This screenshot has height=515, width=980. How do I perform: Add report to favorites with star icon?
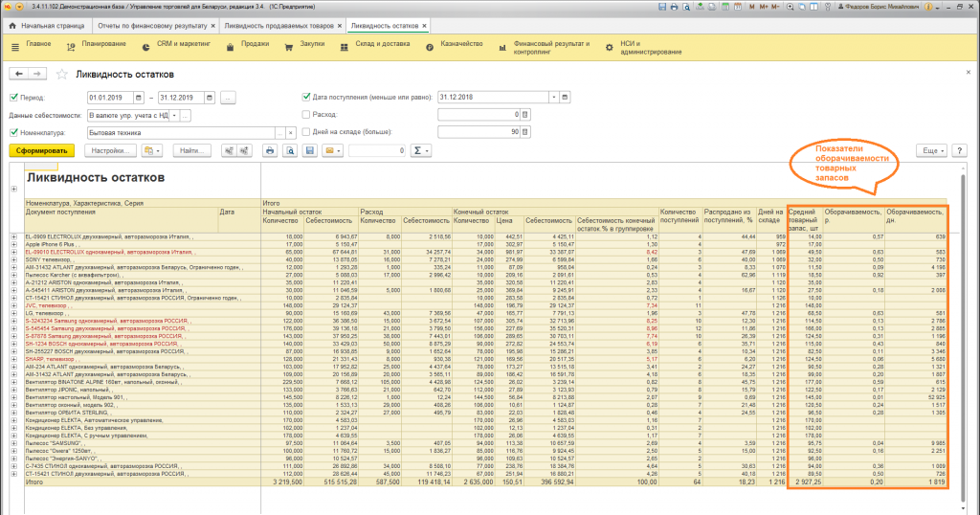(62, 74)
